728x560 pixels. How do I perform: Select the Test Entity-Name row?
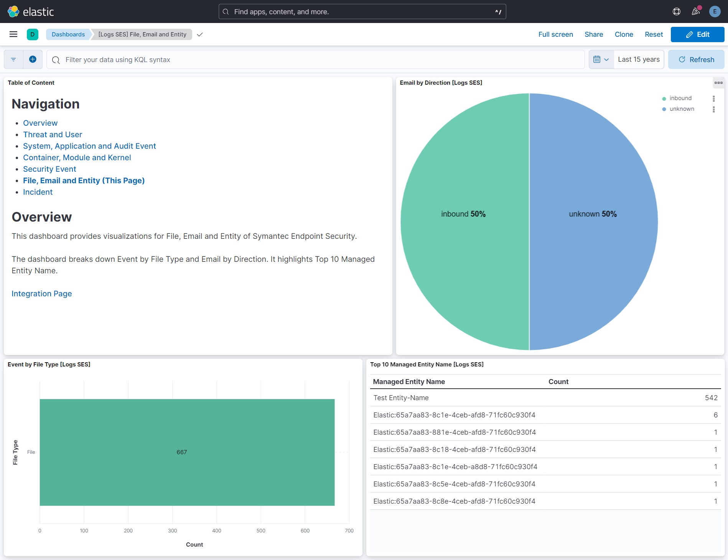(x=545, y=398)
